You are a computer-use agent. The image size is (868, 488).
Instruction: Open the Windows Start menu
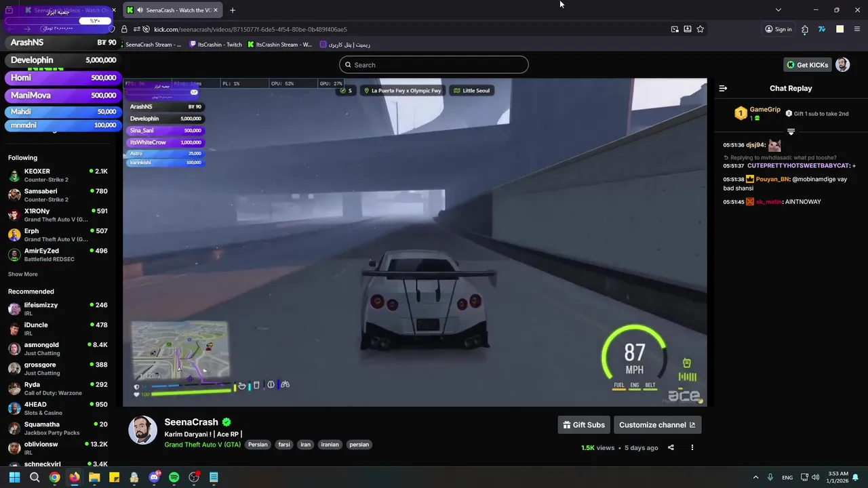(14, 477)
